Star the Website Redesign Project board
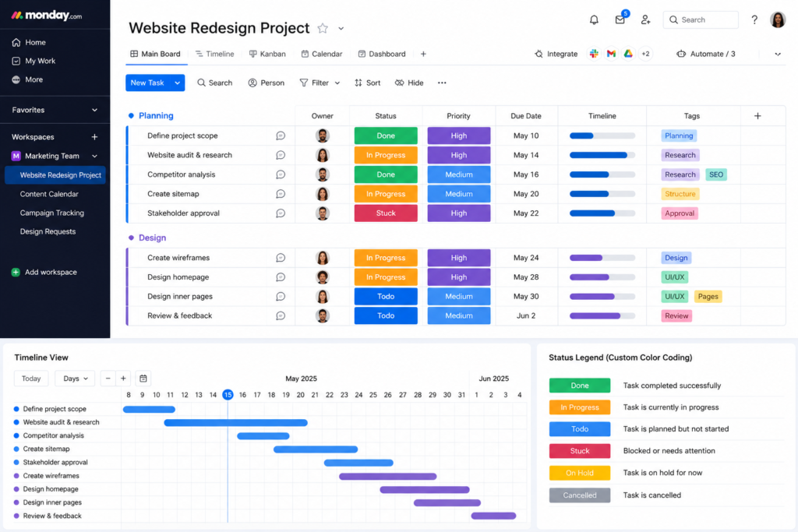The width and height of the screenshot is (798, 532). (323, 28)
